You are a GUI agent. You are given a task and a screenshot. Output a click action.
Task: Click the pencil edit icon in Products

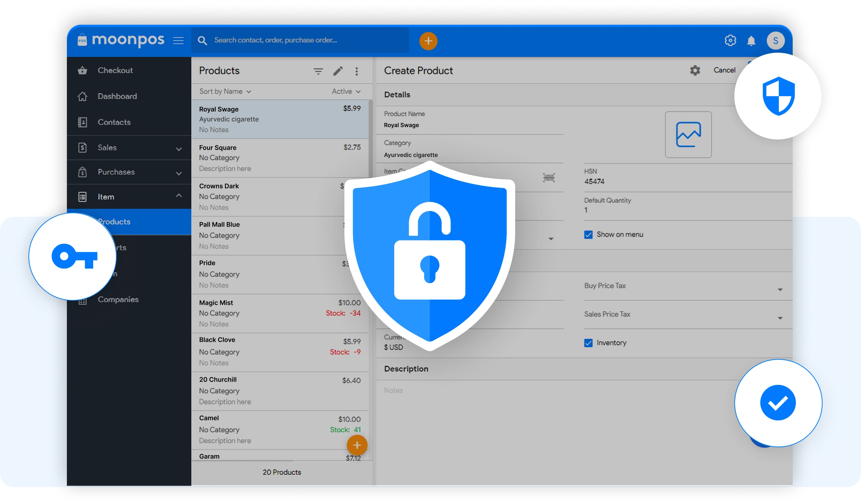pyautogui.click(x=338, y=71)
